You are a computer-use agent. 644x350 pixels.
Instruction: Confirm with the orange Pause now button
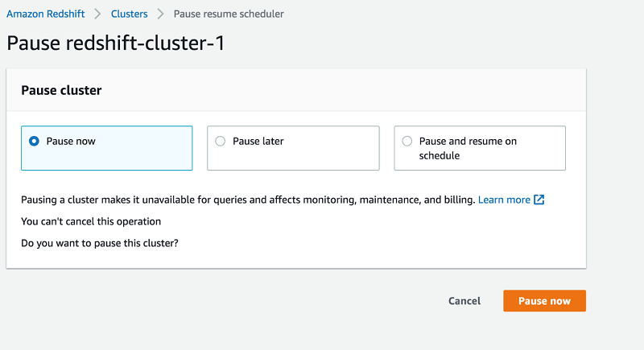(544, 301)
